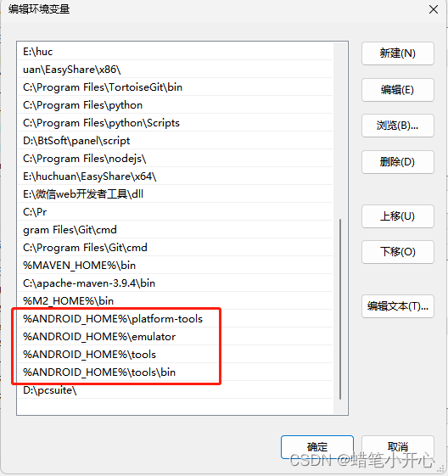
Task: Select the C:\Program Files\python entry
Action: pos(176,105)
